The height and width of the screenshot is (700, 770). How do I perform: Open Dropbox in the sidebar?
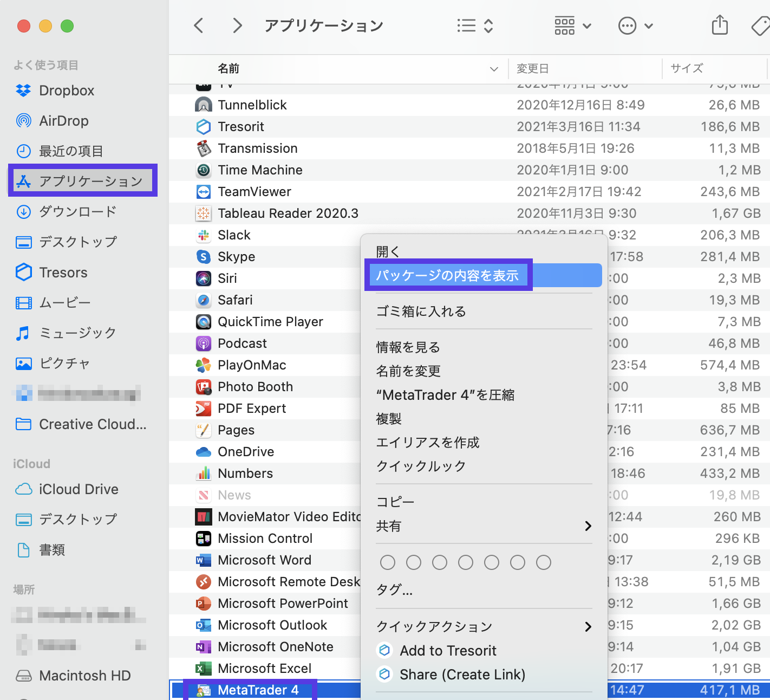pyautogui.click(x=67, y=90)
